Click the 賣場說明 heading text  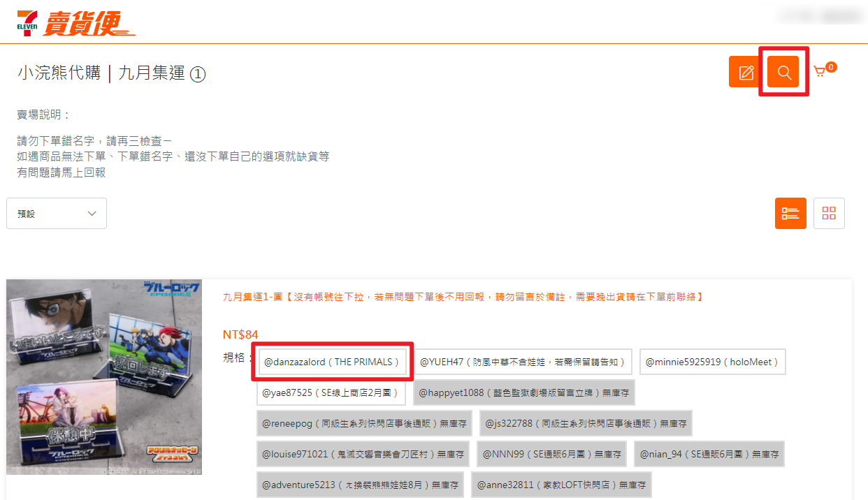click(x=43, y=115)
